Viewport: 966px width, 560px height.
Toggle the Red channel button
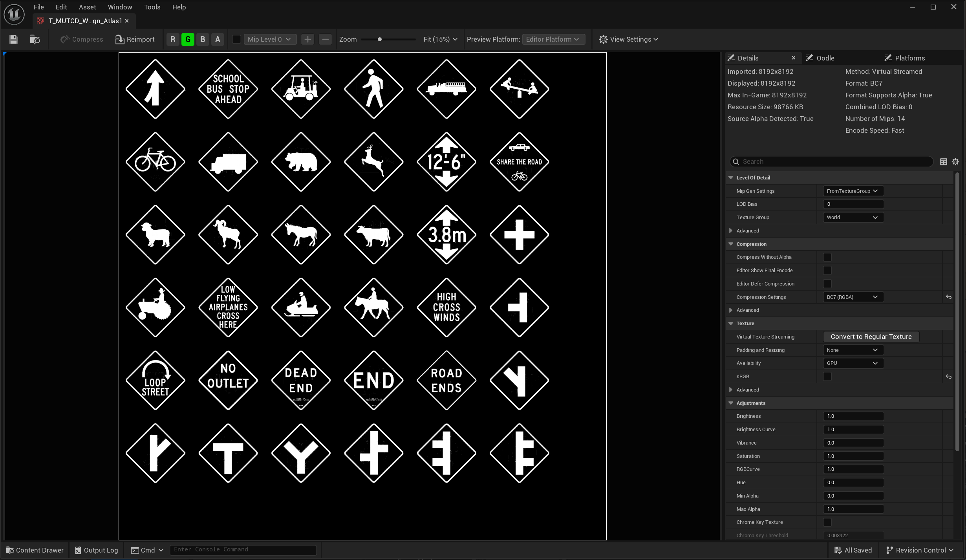173,39
